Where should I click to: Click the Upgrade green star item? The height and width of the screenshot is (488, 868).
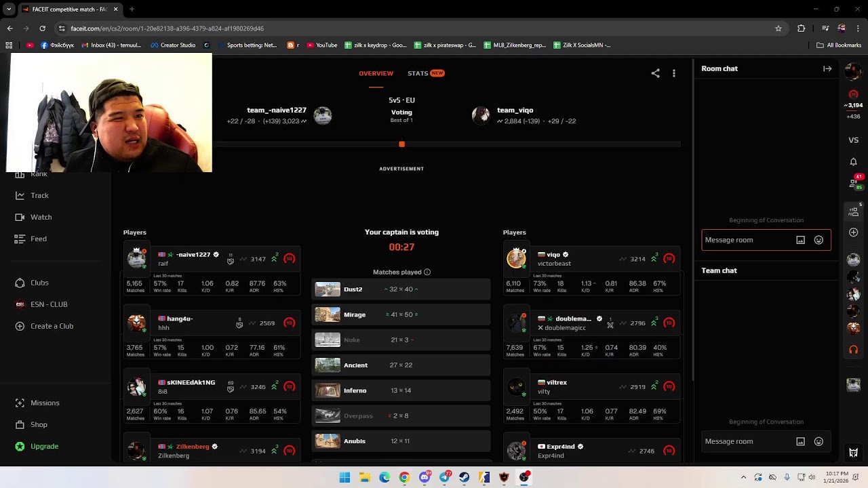click(x=37, y=446)
